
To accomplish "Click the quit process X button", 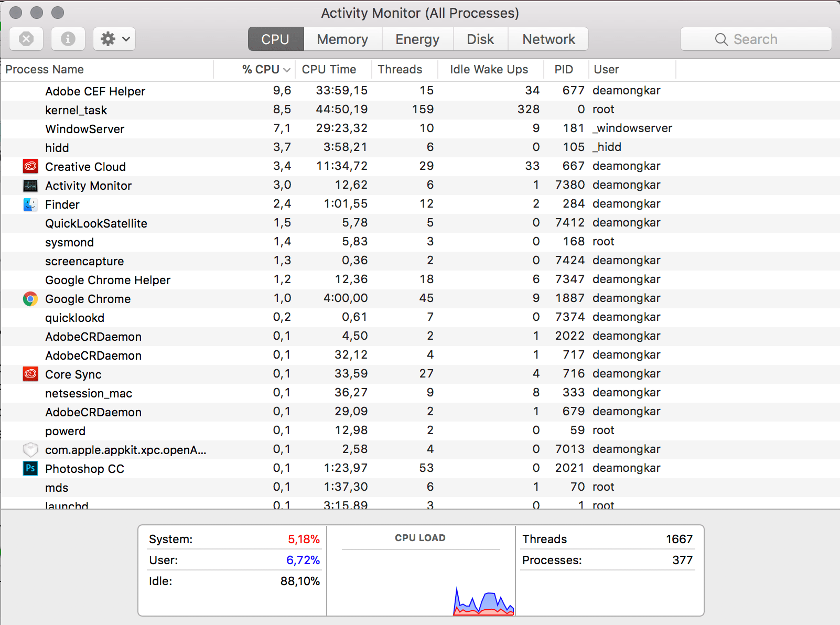I will click(26, 38).
